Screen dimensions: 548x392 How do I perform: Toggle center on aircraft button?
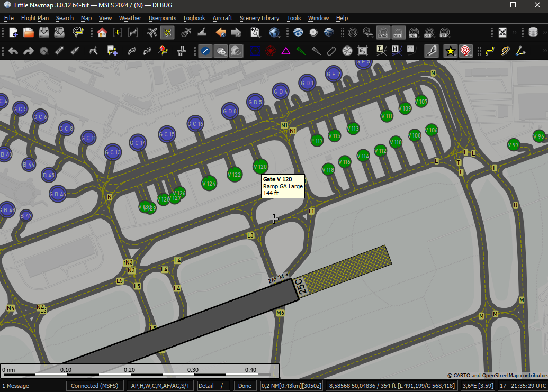pos(167,32)
